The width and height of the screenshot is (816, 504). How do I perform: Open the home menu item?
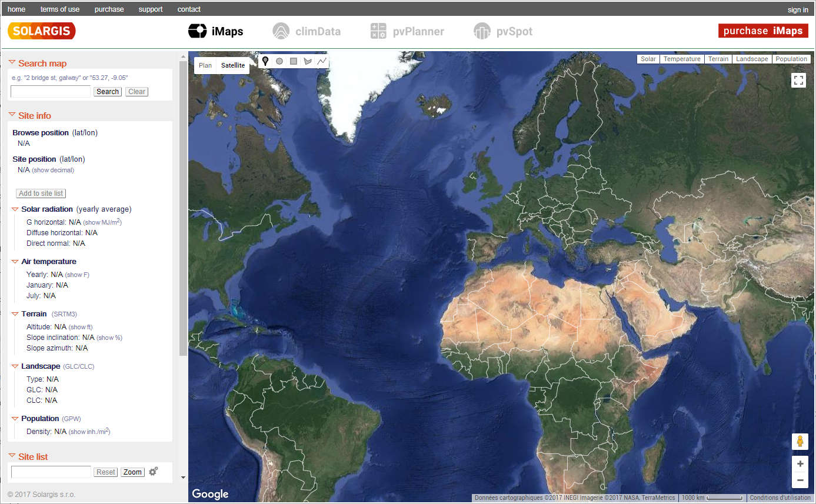(x=16, y=9)
